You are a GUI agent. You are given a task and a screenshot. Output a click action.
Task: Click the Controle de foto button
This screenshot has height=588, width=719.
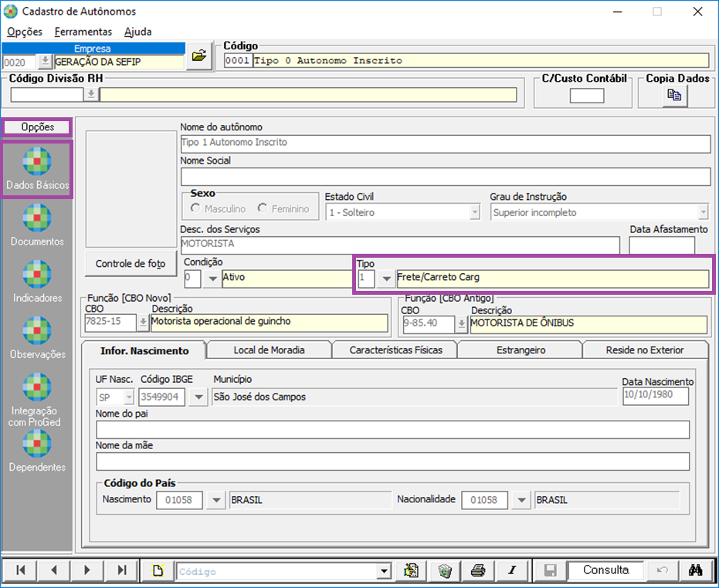(131, 264)
